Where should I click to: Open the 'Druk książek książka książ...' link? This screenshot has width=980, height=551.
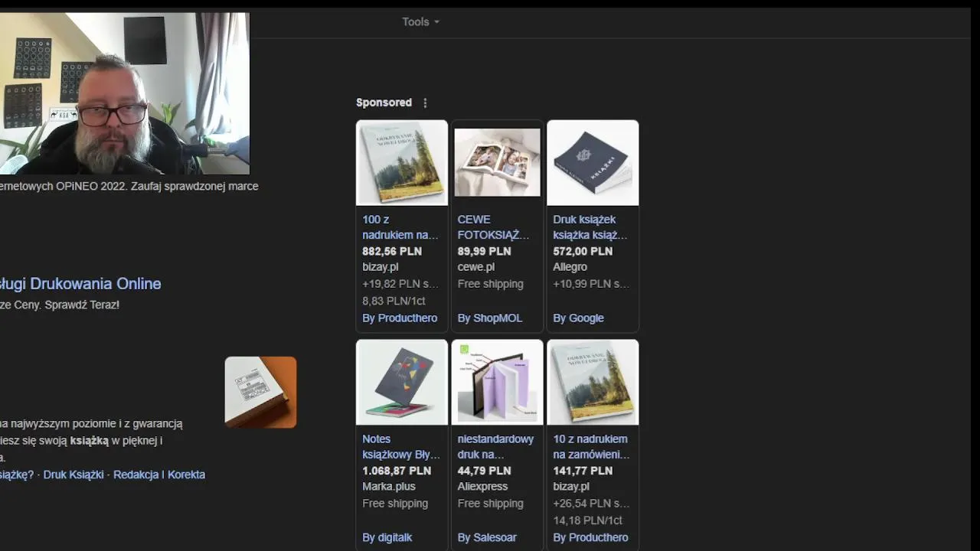click(590, 227)
